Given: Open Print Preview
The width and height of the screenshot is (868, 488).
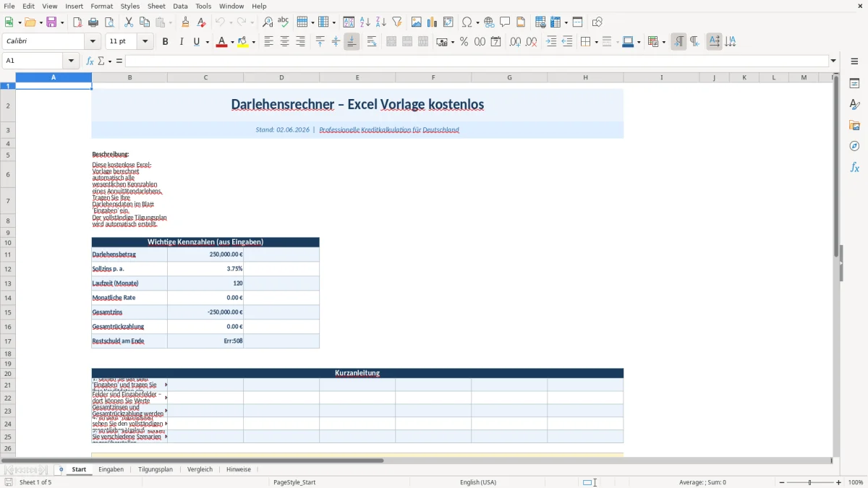Looking at the screenshot, I should [109, 22].
